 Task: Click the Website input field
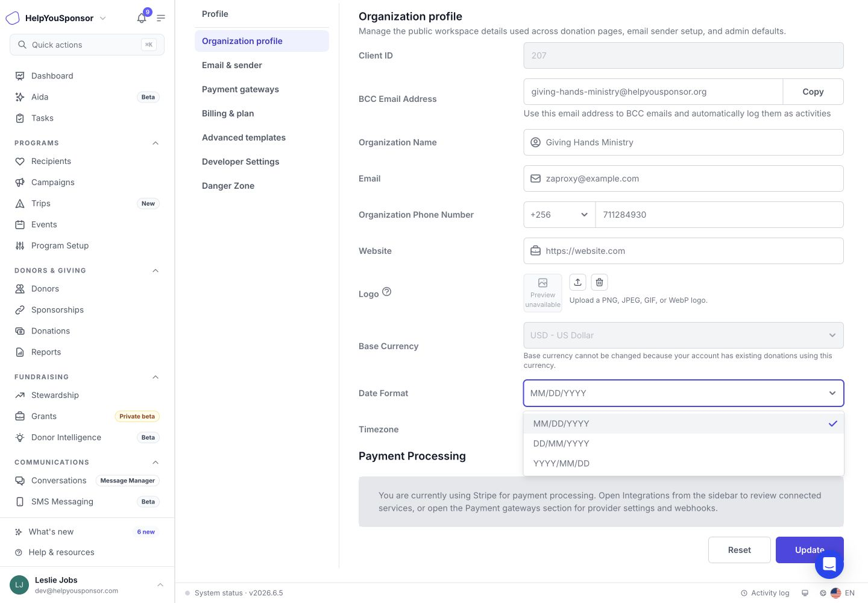pyautogui.click(x=684, y=251)
